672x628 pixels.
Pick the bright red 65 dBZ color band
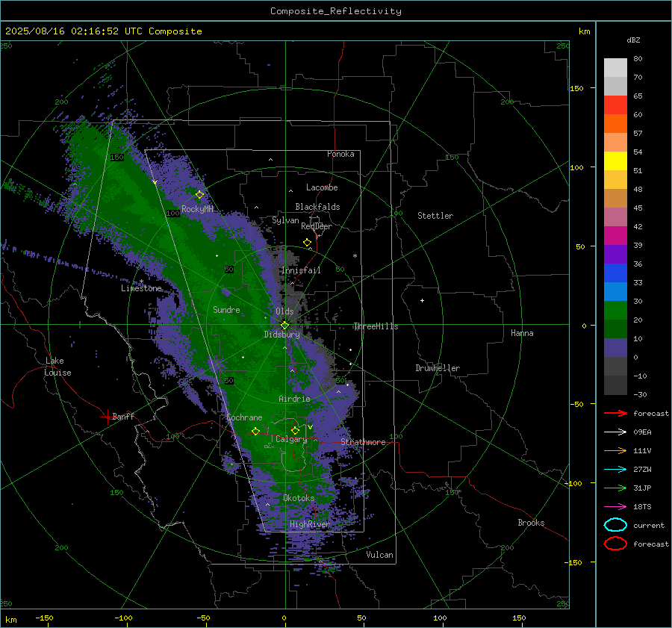pos(615,105)
